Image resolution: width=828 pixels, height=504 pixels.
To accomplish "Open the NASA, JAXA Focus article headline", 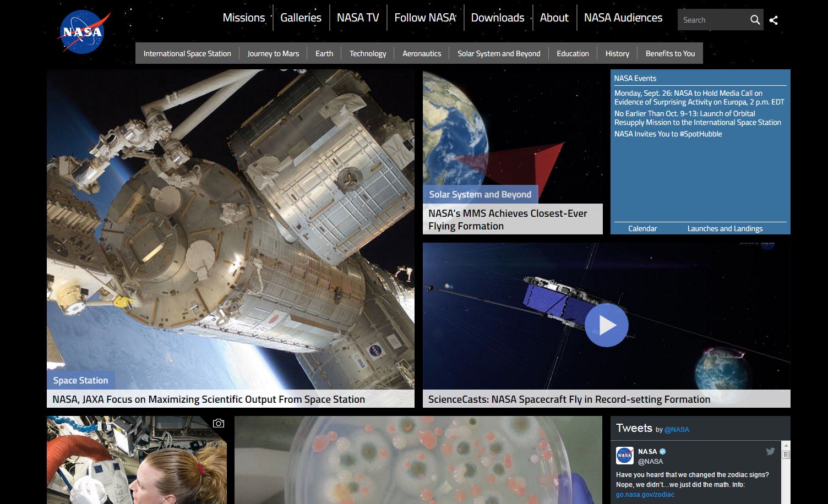I will click(x=209, y=399).
